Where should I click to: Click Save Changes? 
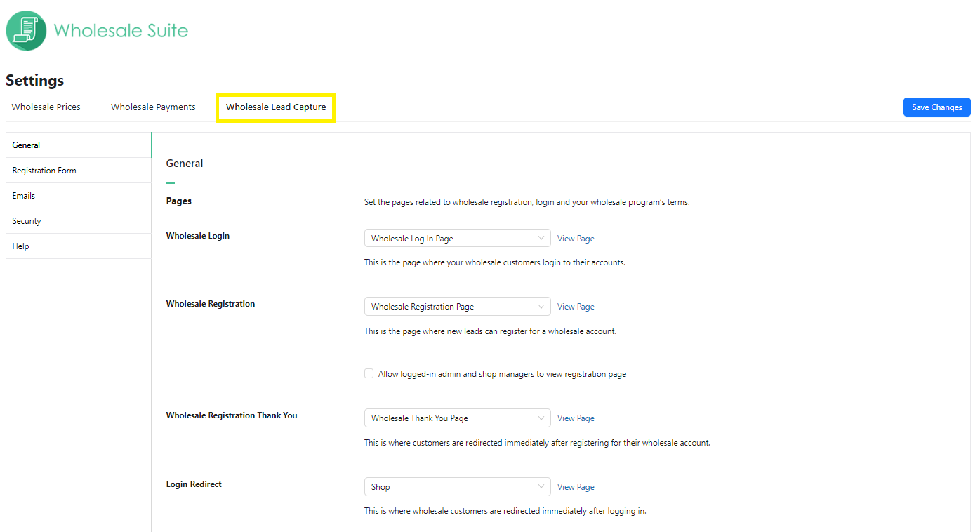coord(936,107)
